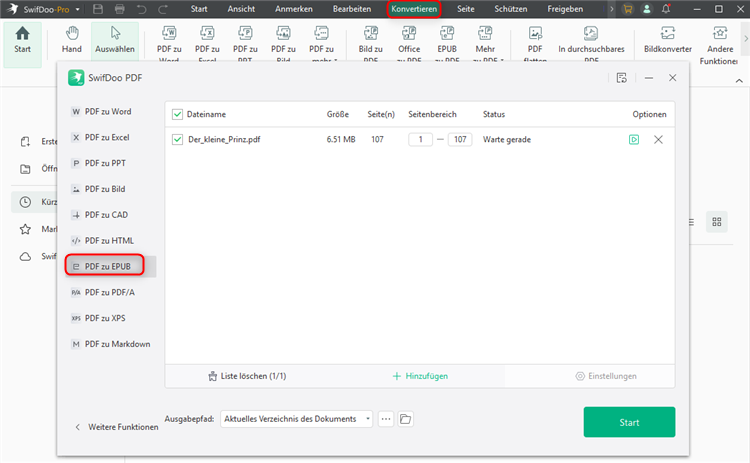Click the undo arrow in title bar
This screenshot has width=750, height=463.
141,9
